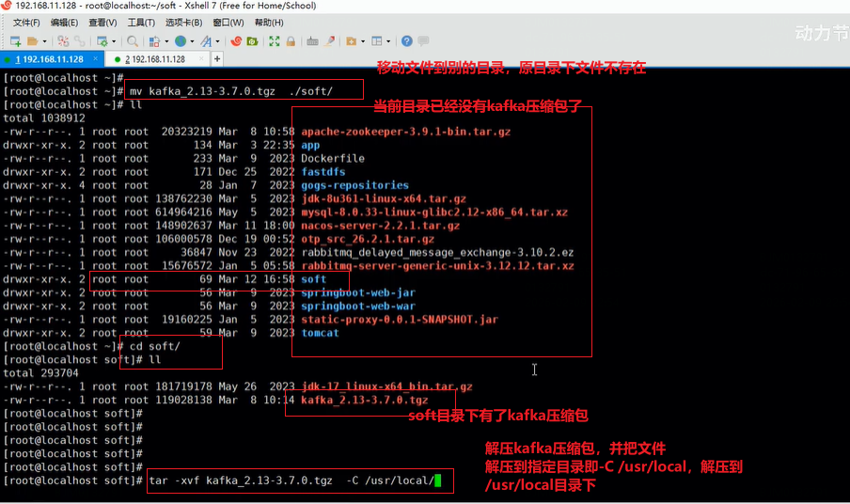Viewport: 850px width, 504px height.
Task: Click the tar -xvf command line
Action: pyautogui.click(x=291, y=480)
